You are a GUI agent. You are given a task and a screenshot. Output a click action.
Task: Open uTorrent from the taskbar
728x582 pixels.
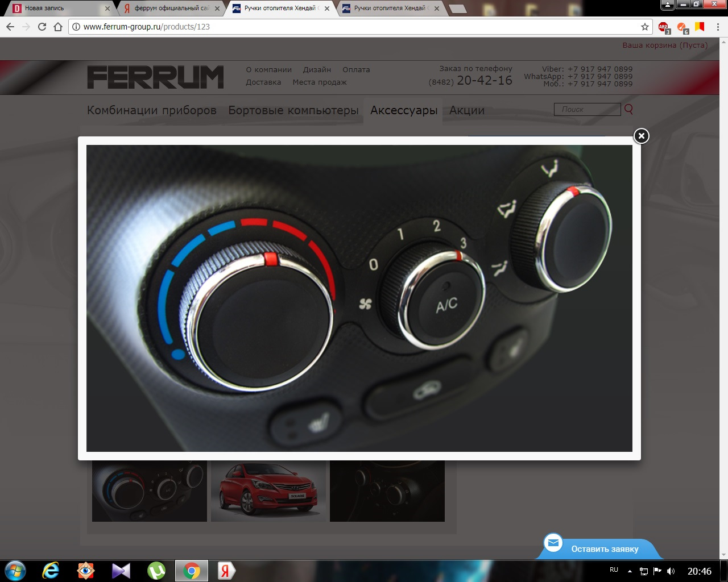click(156, 571)
